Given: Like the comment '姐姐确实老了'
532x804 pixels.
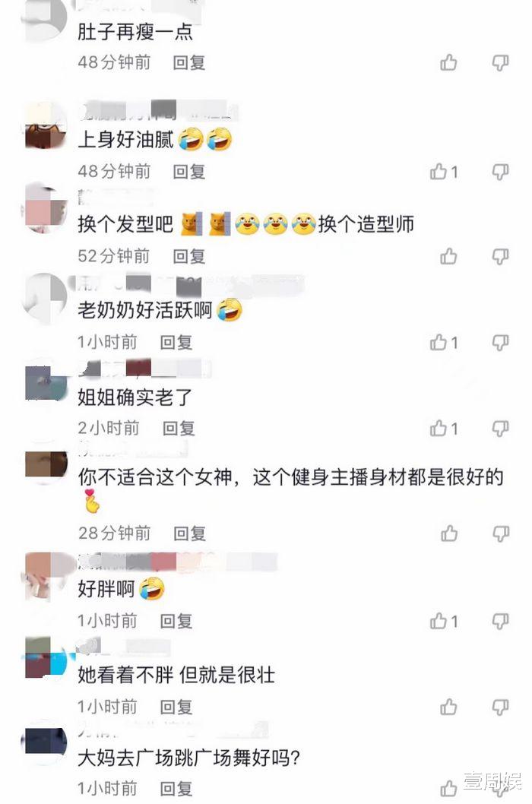Looking at the screenshot, I should [439, 428].
